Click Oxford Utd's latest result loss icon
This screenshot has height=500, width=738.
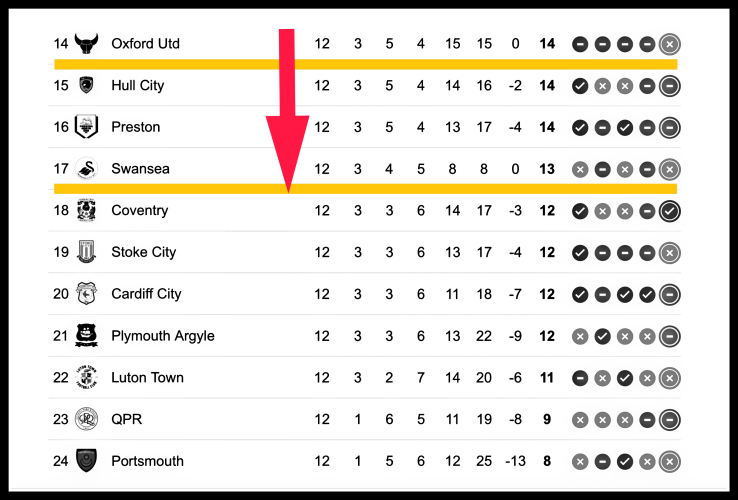pos(670,44)
